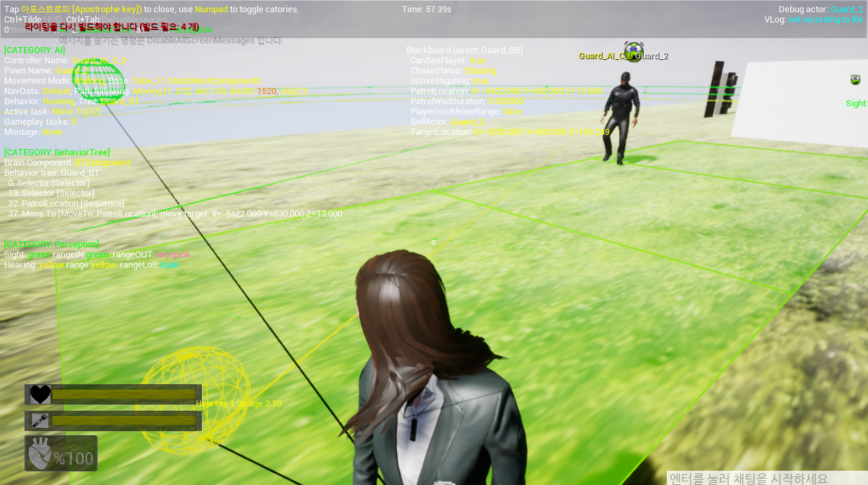Click the 32. PatrolLocation Sequence row

tap(66, 204)
